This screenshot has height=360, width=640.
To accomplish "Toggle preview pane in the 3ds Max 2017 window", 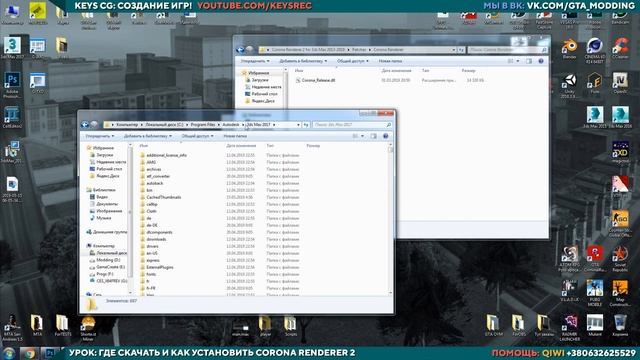I will coord(373,136).
